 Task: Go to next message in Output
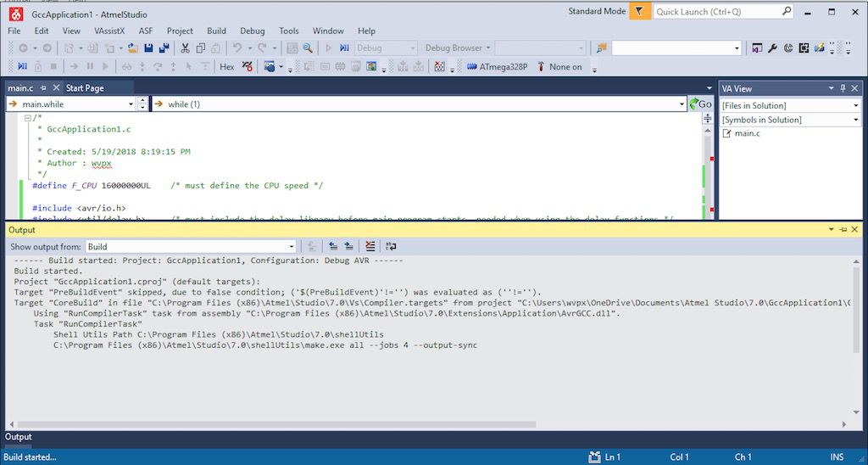(x=348, y=246)
